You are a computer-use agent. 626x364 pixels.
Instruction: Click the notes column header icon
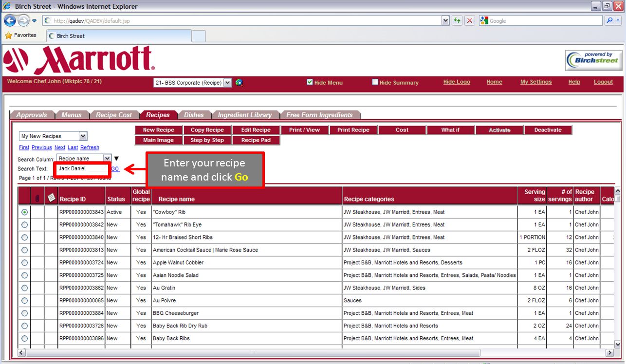coord(51,197)
